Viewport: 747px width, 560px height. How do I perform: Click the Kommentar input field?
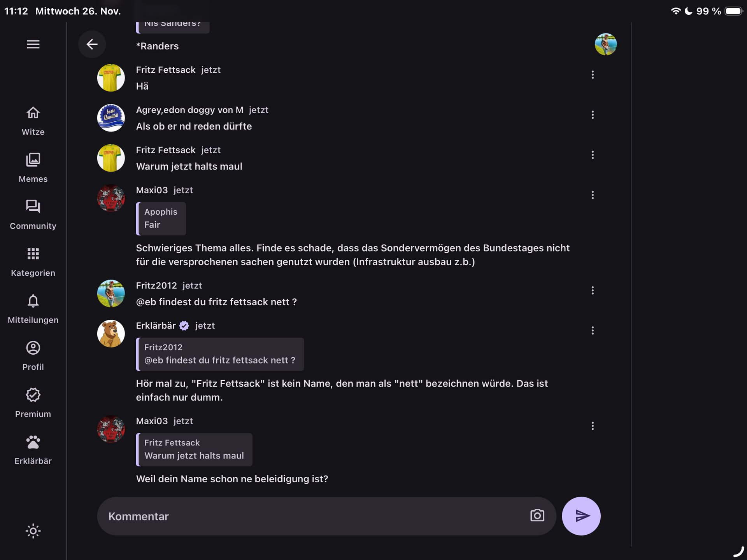(311, 516)
